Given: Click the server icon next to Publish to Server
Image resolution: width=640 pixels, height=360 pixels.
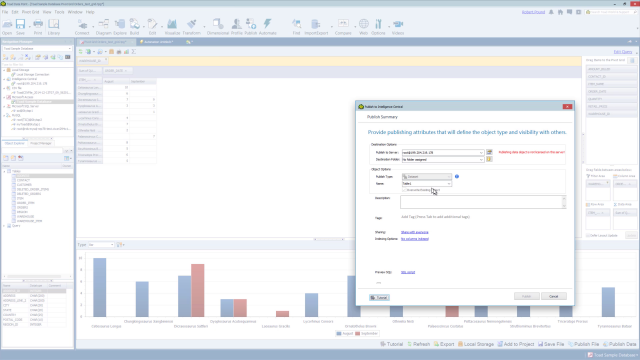Looking at the screenshot, I should pyautogui.click(x=489, y=152).
